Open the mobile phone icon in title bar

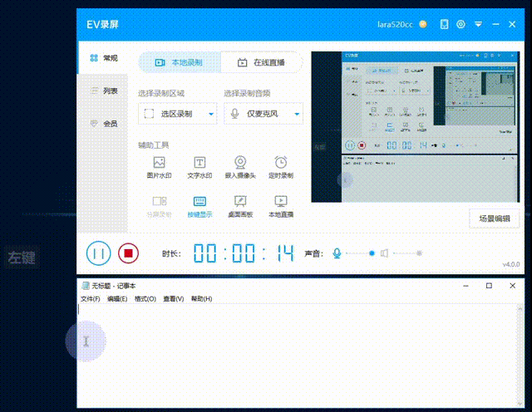(x=444, y=24)
